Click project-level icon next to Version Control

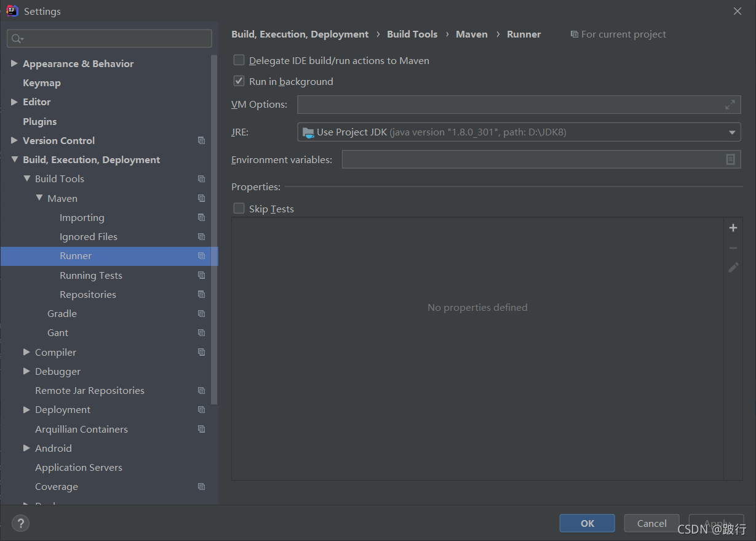click(201, 140)
